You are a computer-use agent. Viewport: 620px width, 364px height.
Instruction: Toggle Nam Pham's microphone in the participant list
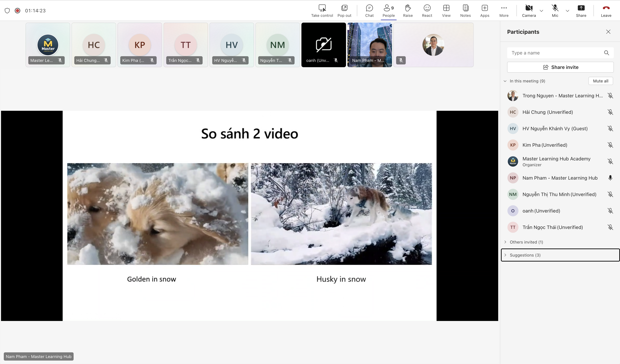[610, 178]
